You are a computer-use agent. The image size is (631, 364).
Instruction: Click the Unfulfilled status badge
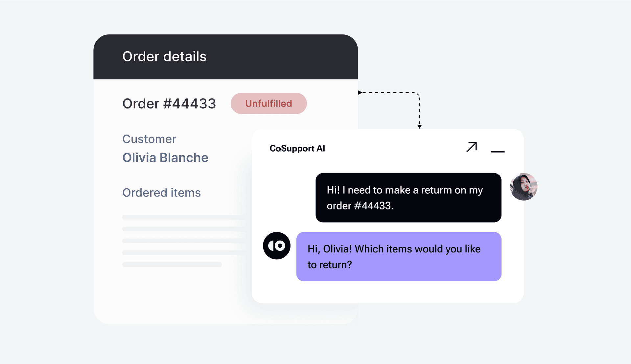(x=269, y=103)
